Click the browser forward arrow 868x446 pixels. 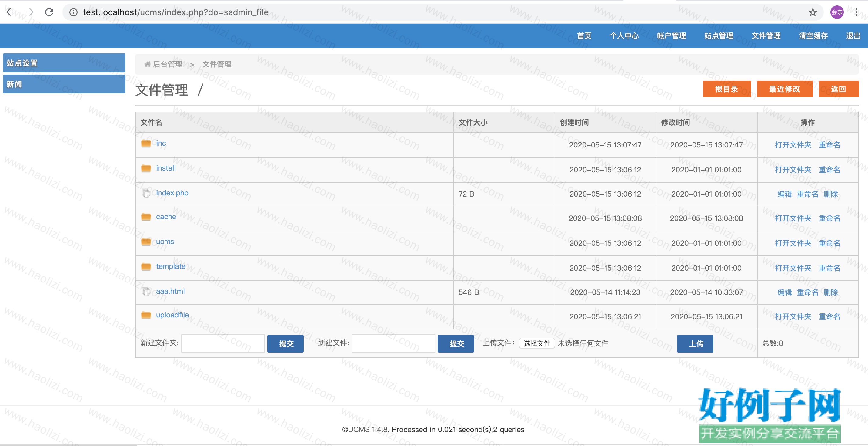(x=30, y=12)
